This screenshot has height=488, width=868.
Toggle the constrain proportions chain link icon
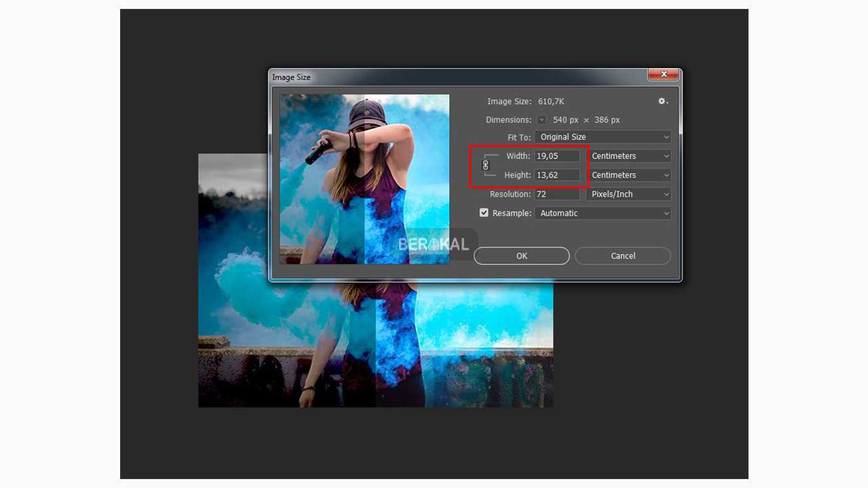[485, 166]
